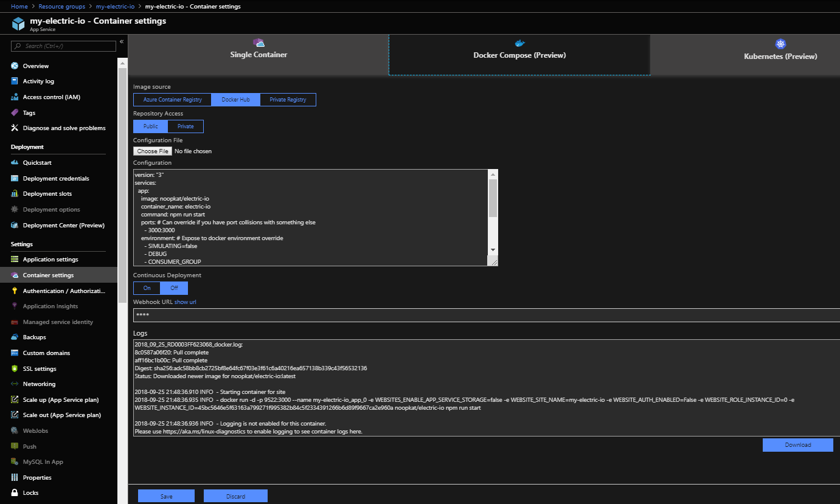Click the Authentication key icon

click(x=15, y=291)
